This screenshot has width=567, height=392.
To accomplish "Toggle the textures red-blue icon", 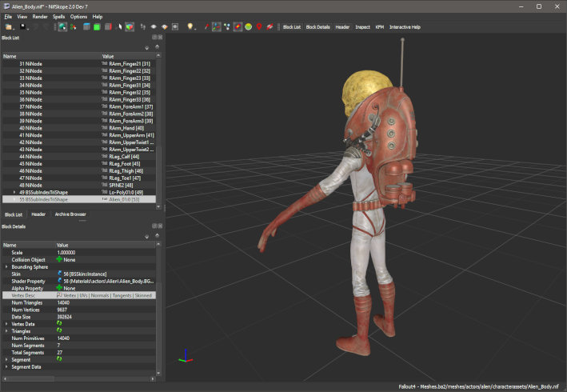I will [x=238, y=27].
